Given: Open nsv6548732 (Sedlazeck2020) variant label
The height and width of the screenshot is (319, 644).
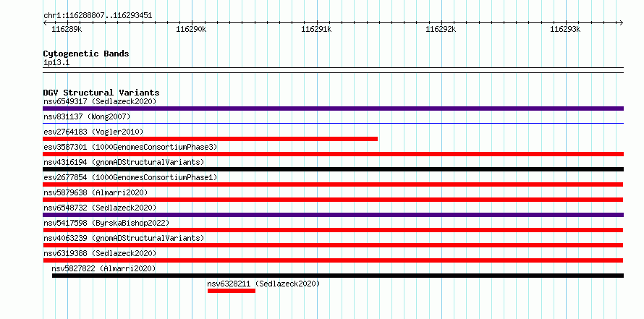Looking at the screenshot, I should pyautogui.click(x=100, y=208).
